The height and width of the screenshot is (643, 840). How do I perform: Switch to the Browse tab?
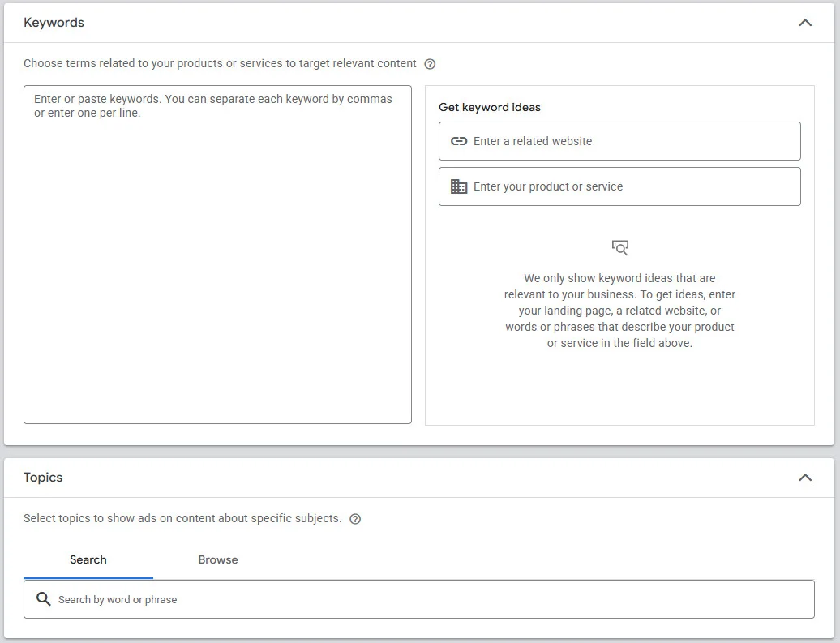(217, 559)
